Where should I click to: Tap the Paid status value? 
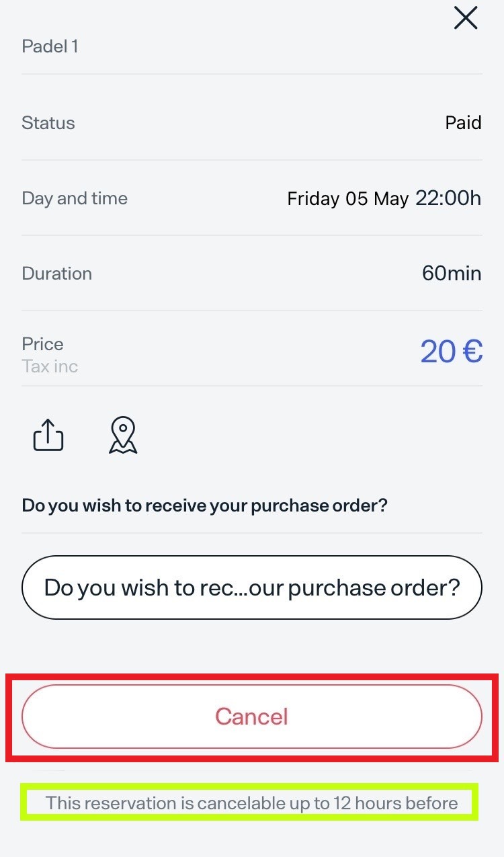pos(463,123)
